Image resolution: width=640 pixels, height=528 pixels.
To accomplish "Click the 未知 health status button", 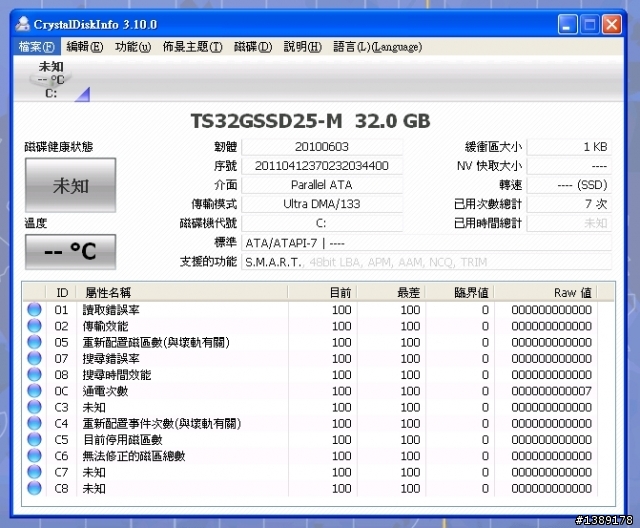I will point(71,185).
